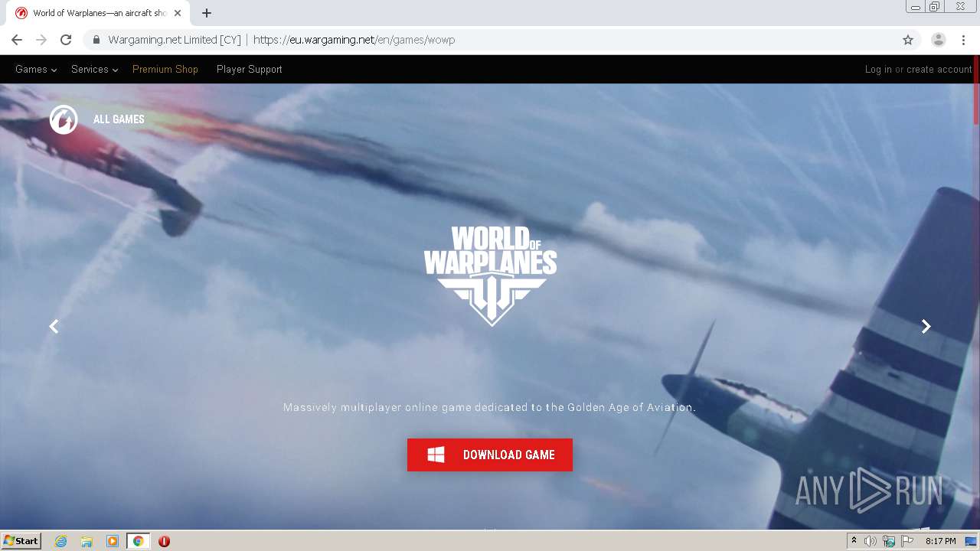Select the Chrome taskbar button
The image size is (980, 551).
point(138,541)
